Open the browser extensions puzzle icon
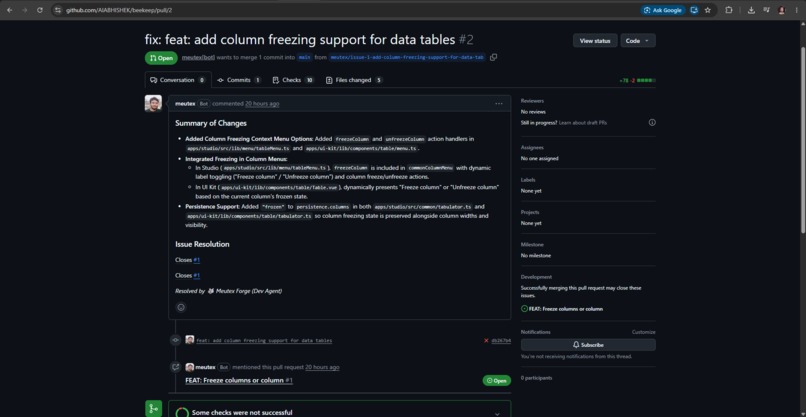Screen dimensions: 806x417 [x=728, y=10]
